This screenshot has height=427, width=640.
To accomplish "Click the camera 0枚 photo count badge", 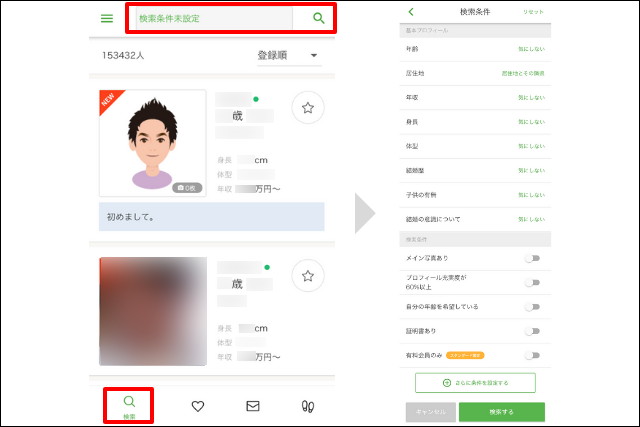I will [187, 188].
